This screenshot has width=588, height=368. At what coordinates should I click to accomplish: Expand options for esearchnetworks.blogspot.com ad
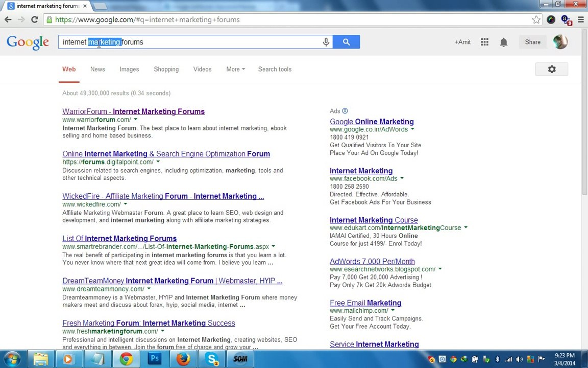click(x=440, y=269)
